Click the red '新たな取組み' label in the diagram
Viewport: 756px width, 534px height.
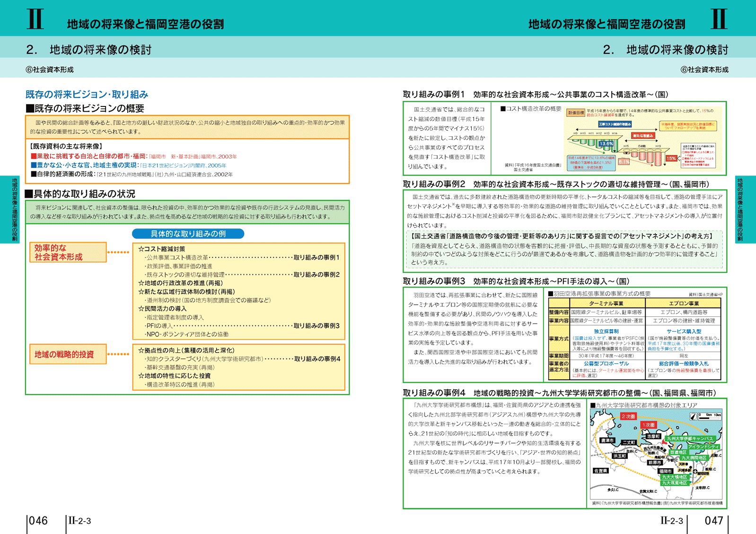pyautogui.click(x=643, y=136)
